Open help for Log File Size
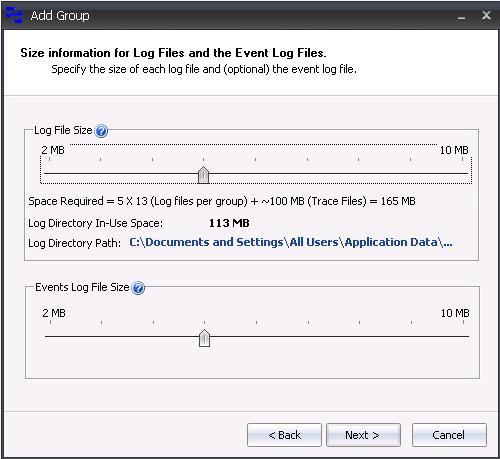This screenshot has height=459, width=500. click(x=101, y=131)
